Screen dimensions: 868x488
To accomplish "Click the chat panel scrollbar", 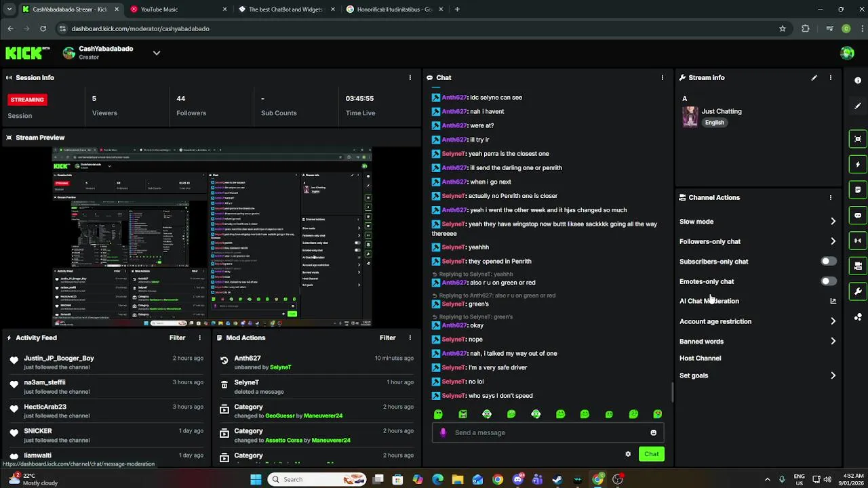I will pyautogui.click(x=672, y=391).
